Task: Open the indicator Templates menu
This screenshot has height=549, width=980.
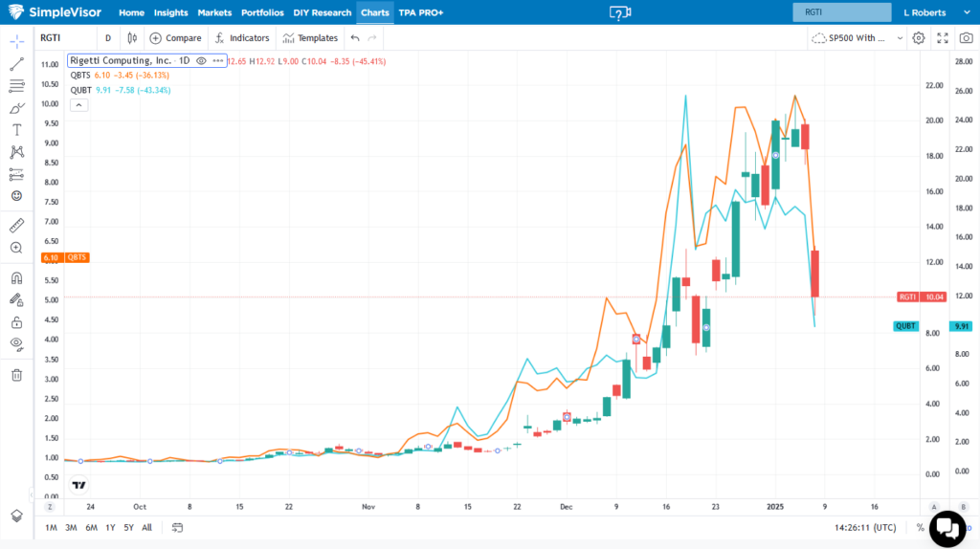Action: tap(310, 38)
